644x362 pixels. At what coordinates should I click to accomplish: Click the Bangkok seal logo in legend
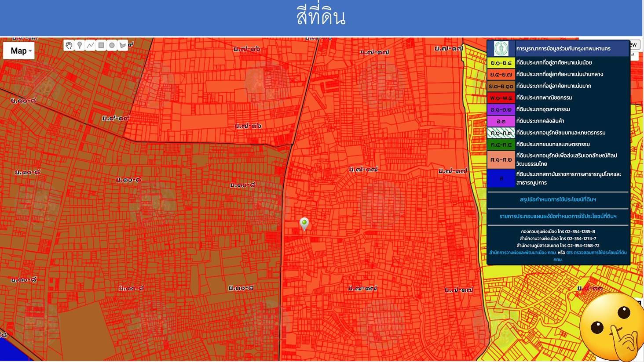(501, 48)
